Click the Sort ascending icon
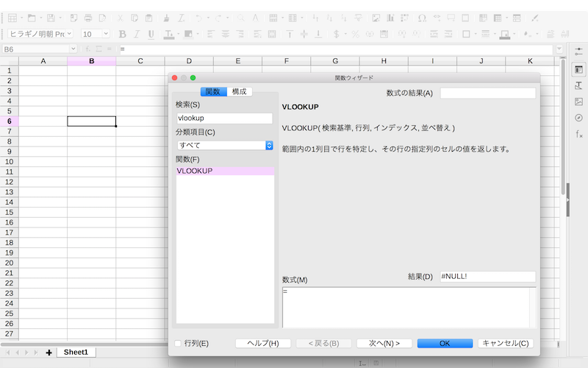This screenshot has width=588, height=368. (329, 18)
